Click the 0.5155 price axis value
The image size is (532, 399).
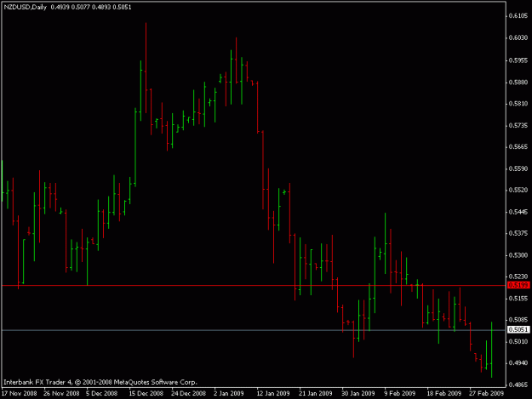[x=518, y=299]
